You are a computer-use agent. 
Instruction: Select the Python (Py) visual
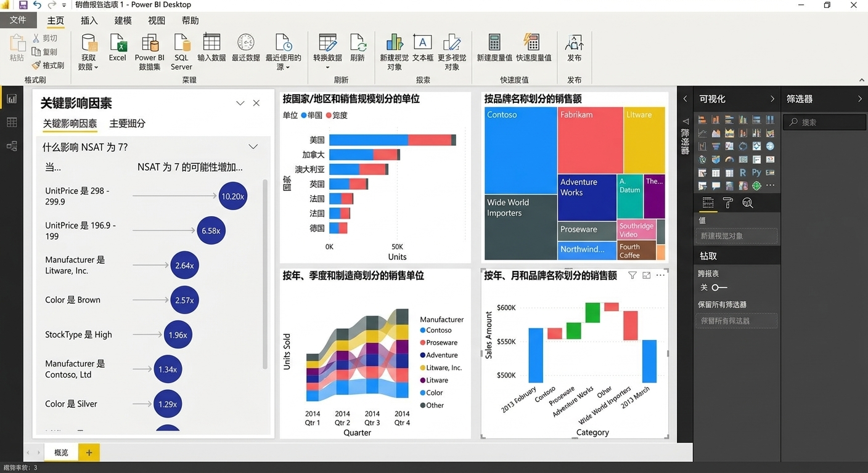(x=756, y=172)
